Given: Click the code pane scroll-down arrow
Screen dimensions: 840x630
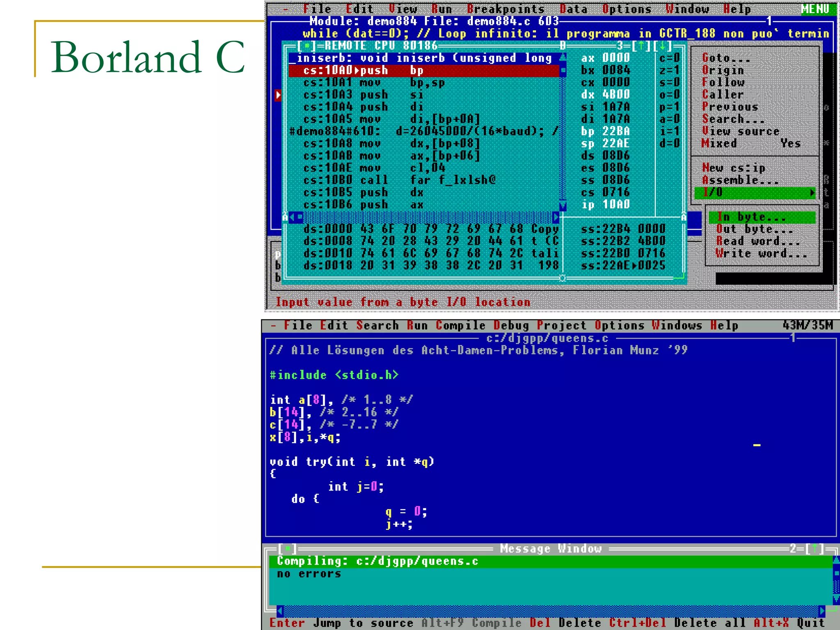Looking at the screenshot, I should 563,205.
